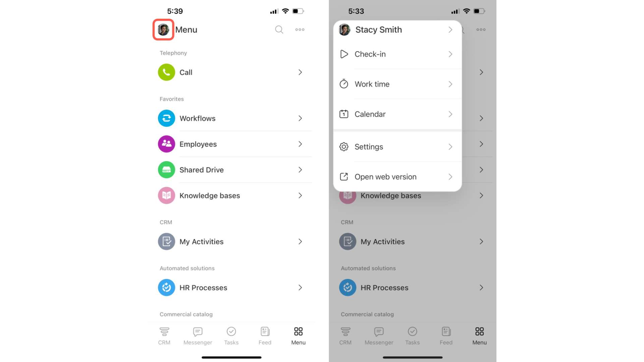Open the Workflows section

click(231, 118)
